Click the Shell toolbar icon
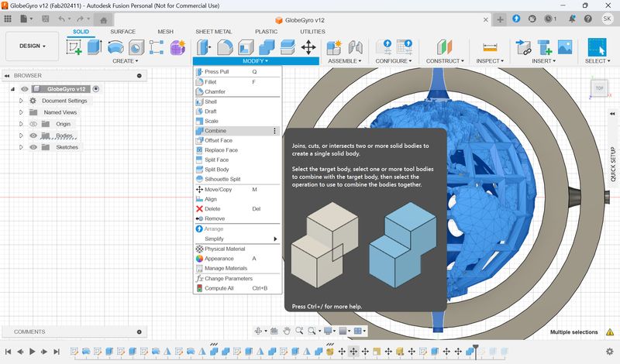The image size is (620, 364). 246,47
